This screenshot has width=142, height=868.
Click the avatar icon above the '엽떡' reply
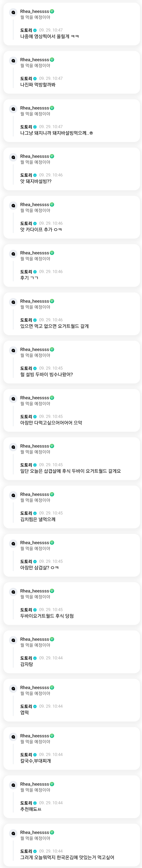coord(13,688)
